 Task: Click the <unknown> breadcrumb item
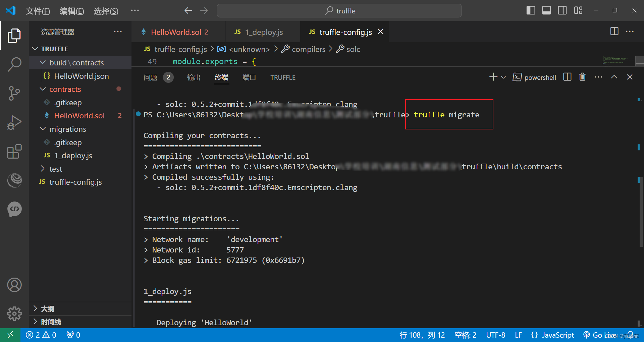[244, 49]
